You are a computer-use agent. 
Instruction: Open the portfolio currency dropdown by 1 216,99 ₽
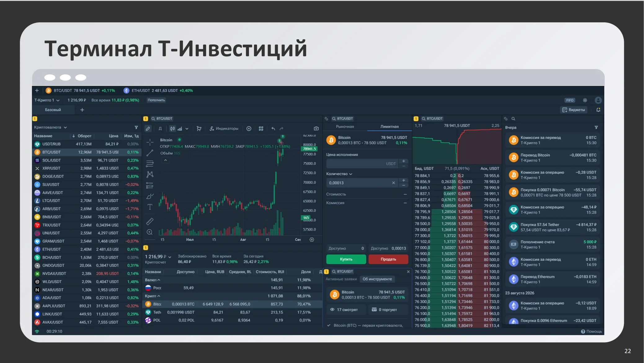(170, 257)
